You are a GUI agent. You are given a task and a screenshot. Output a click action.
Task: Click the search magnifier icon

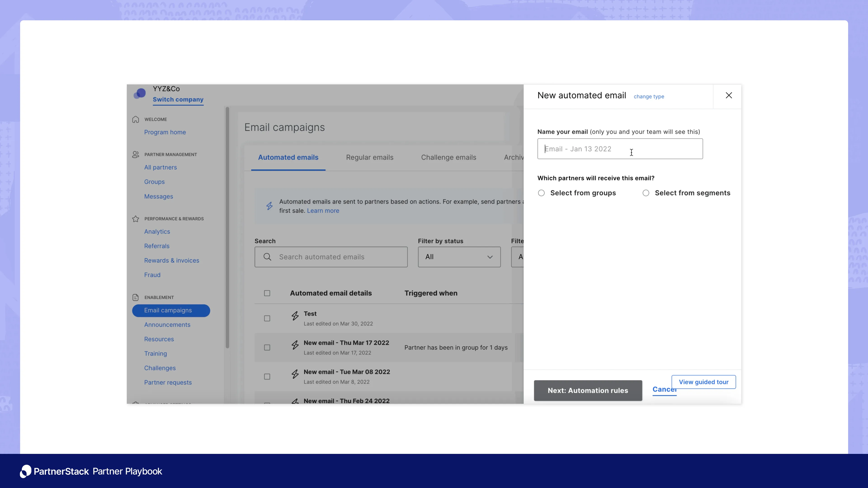point(267,257)
